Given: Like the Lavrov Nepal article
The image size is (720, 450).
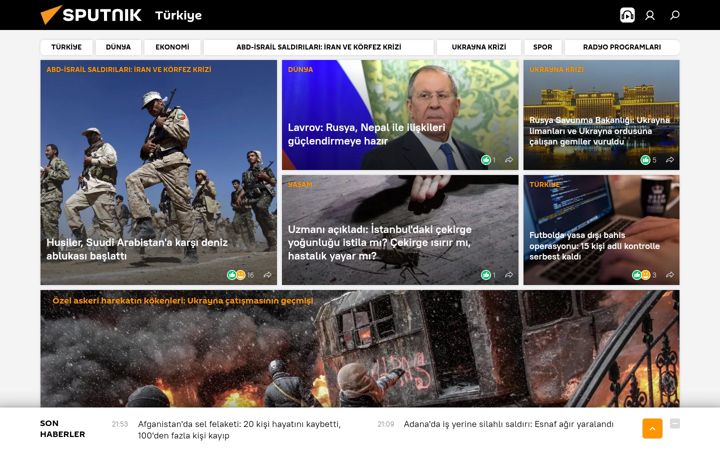Looking at the screenshot, I should click(485, 160).
